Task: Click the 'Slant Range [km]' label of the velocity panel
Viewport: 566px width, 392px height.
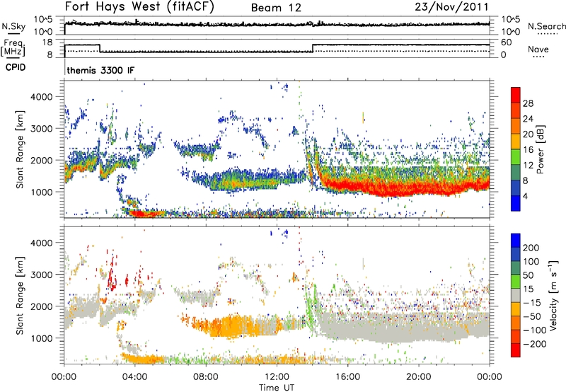Action: click(x=20, y=296)
